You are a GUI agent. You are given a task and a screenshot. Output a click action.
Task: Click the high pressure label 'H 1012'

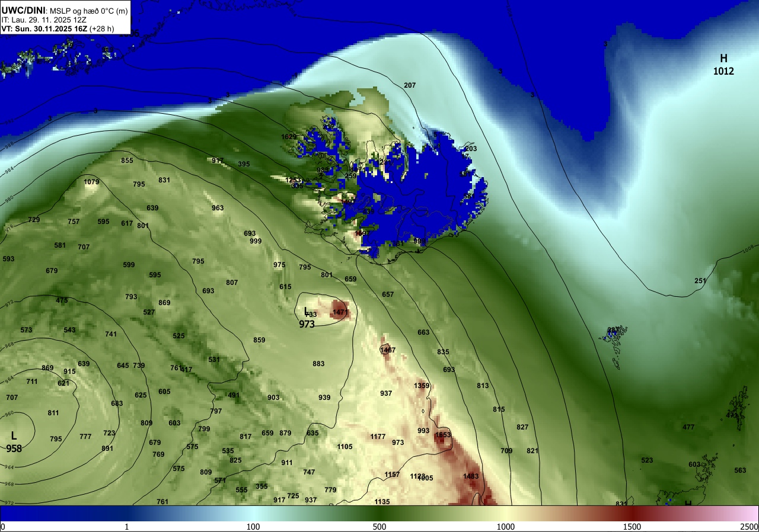pyautogui.click(x=723, y=65)
